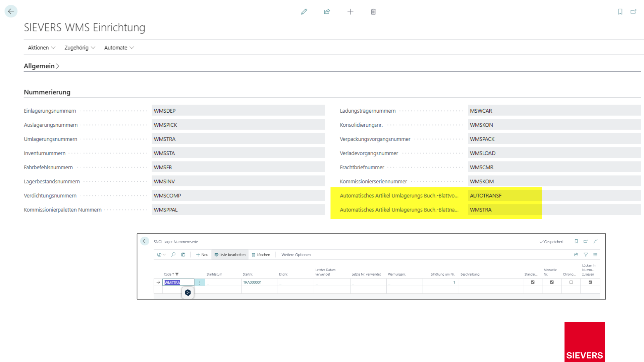Screen dimensions: 644x362
Task: Click the plus icon to create new
Action: tap(350, 12)
